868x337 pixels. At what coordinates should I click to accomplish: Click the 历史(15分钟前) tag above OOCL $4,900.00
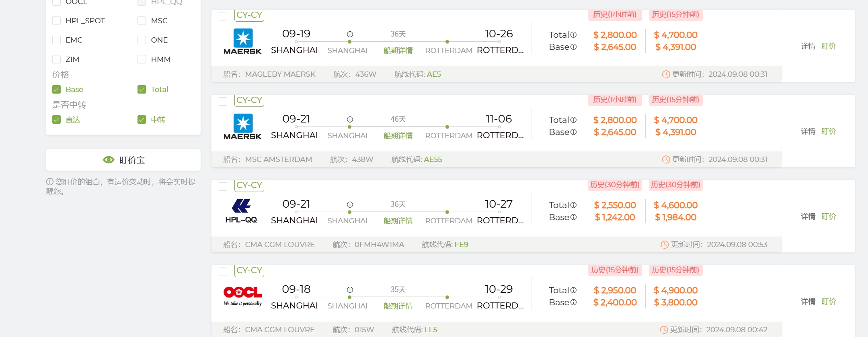[675, 270]
